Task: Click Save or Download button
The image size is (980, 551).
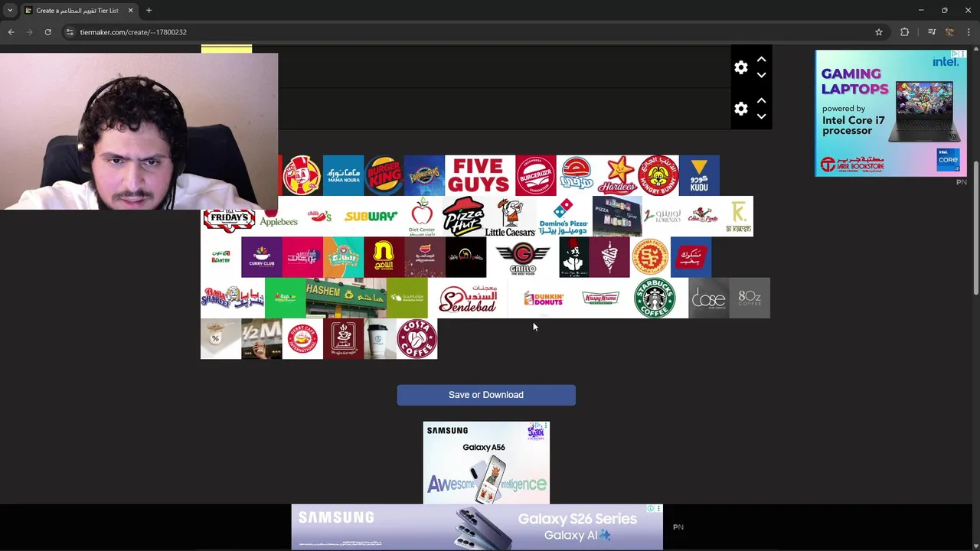Action: click(486, 395)
